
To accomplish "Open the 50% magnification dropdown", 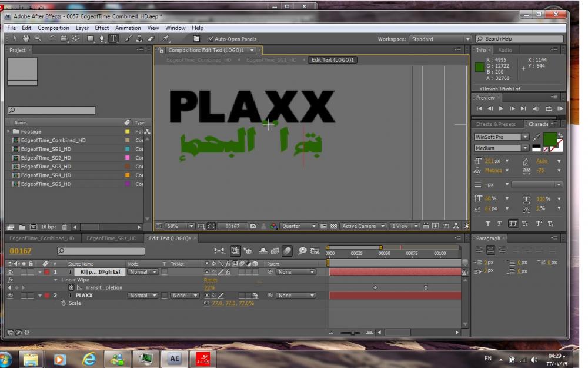I will (179, 226).
